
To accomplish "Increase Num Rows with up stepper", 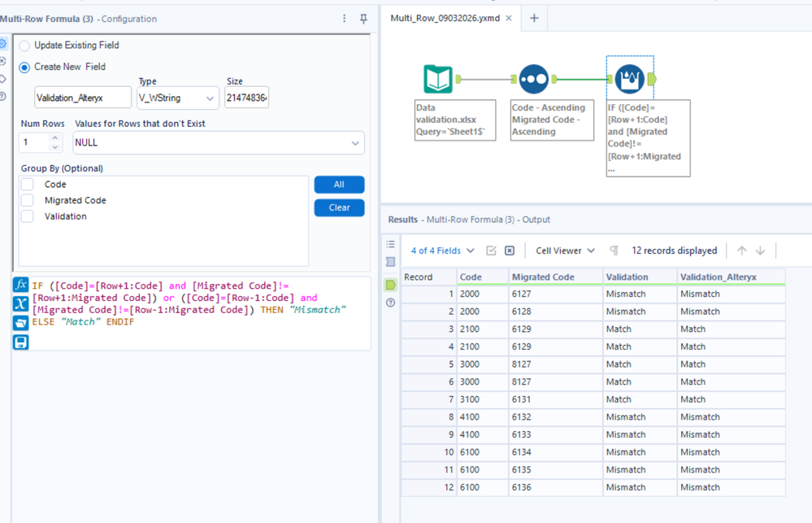I will pyautogui.click(x=55, y=138).
